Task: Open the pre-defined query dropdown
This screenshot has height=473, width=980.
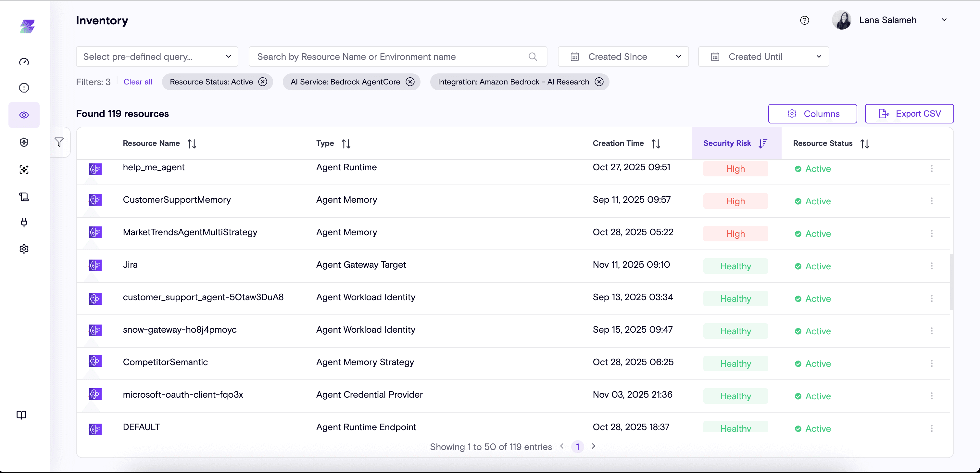Action: (x=157, y=57)
